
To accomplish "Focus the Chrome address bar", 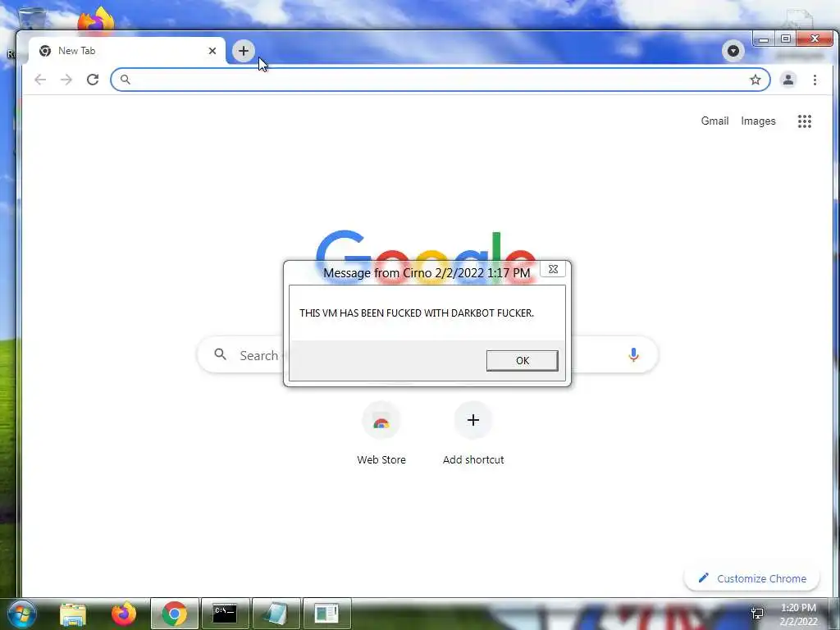I will point(441,80).
